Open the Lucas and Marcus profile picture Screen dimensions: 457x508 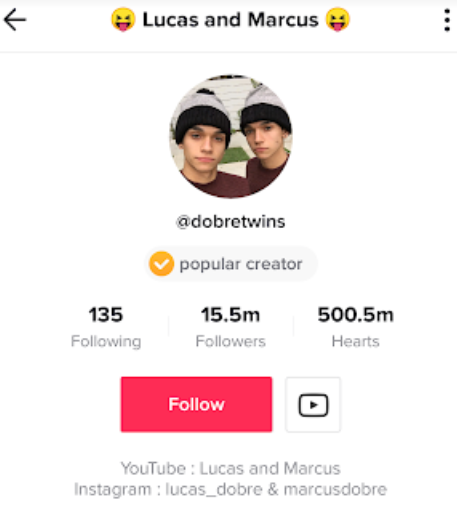231,136
